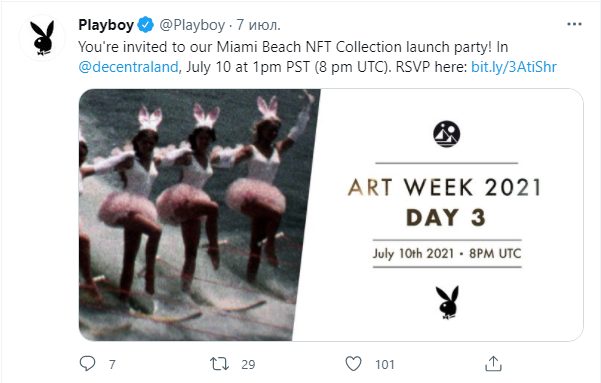
Task: Open the water-skiing bunnies photo
Action: (199, 215)
